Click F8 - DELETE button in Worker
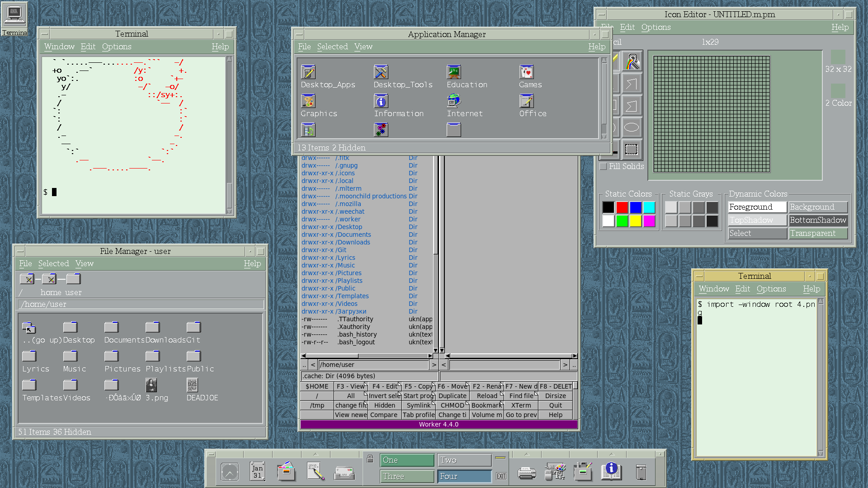868x488 pixels. [x=556, y=386]
